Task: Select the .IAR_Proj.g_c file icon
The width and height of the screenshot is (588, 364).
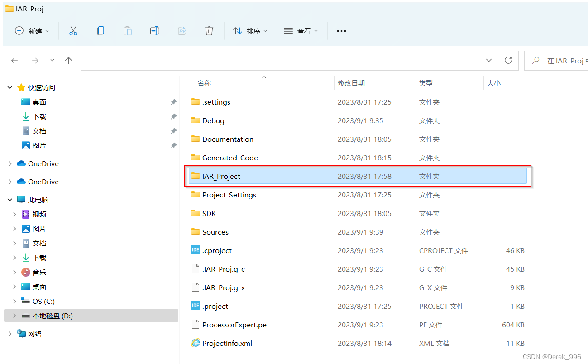Action: (196, 269)
